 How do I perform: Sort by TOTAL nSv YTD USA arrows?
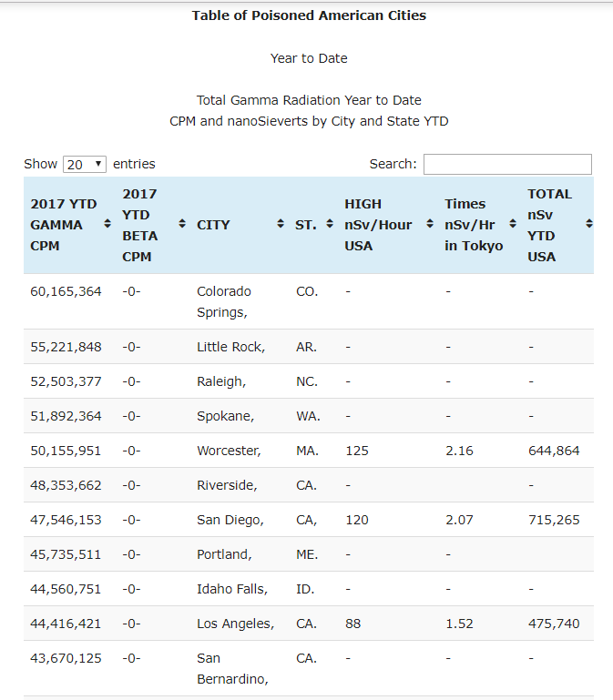588,225
